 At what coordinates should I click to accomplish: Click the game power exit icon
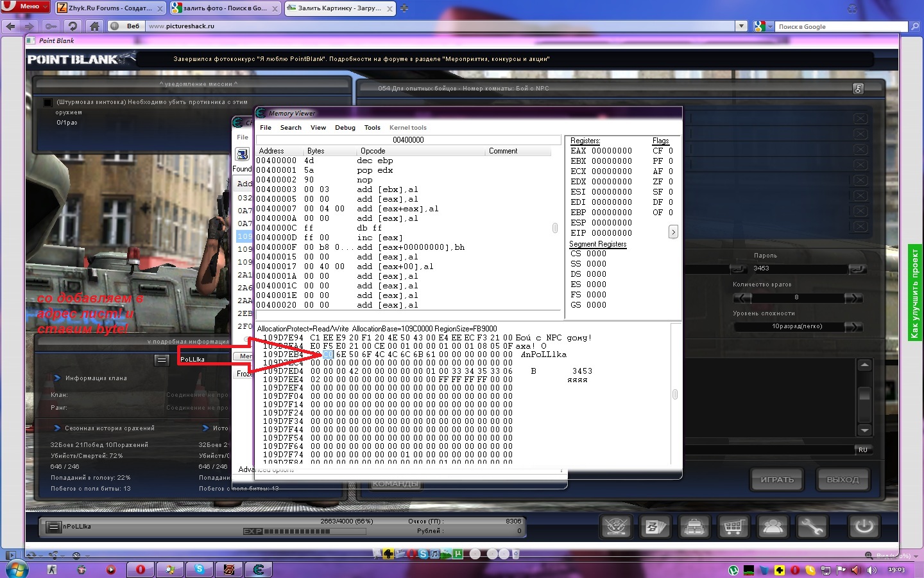[864, 527]
